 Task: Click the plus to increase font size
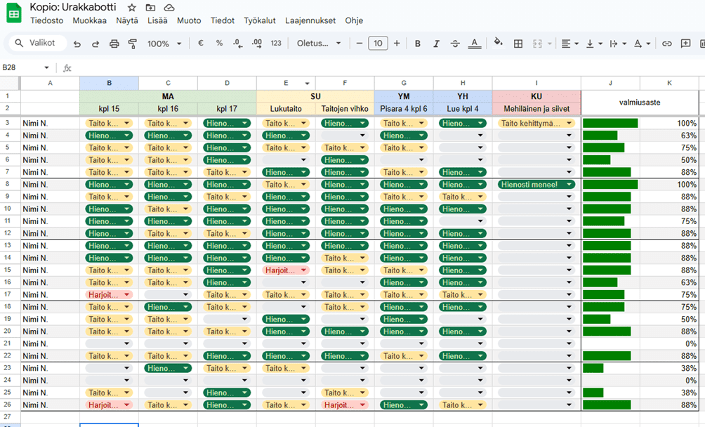tap(397, 44)
